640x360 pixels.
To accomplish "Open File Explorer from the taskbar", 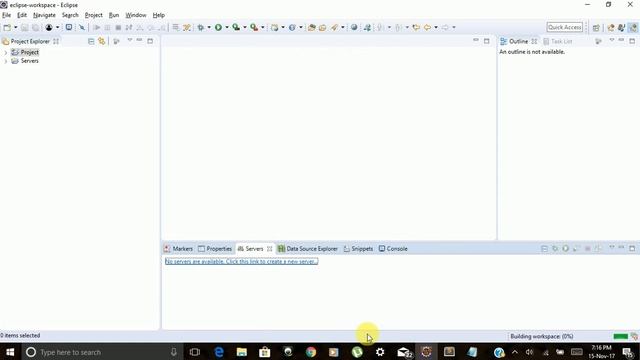I will click(242, 352).
